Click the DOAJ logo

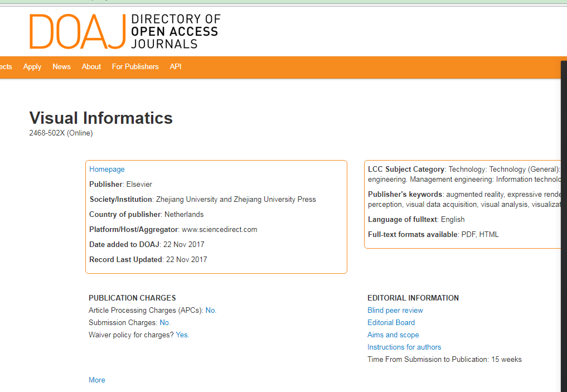click(125, 31)
